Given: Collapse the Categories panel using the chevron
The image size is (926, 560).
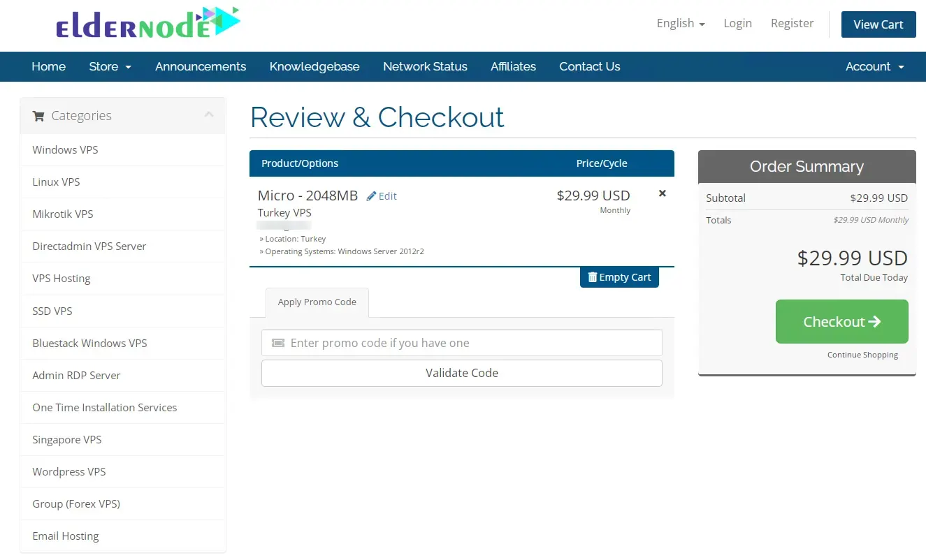Looking at the screenshot, I should 209,115.
